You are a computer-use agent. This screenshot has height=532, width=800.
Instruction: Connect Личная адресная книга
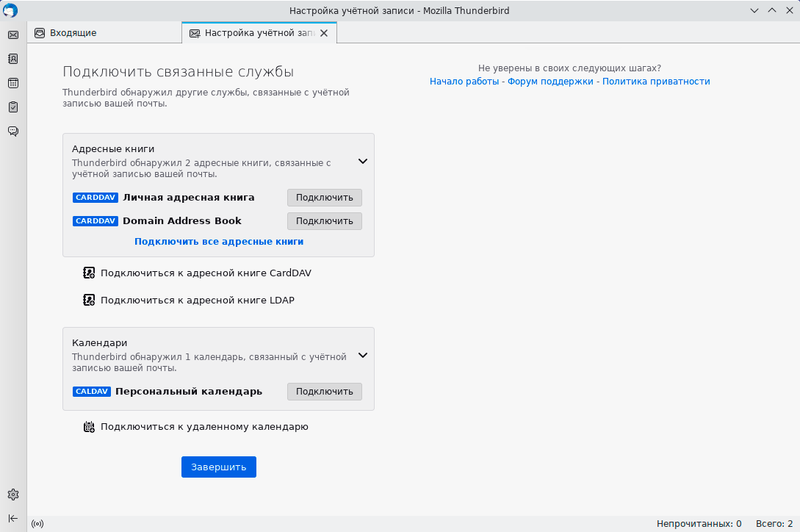[x=325, y=198]
